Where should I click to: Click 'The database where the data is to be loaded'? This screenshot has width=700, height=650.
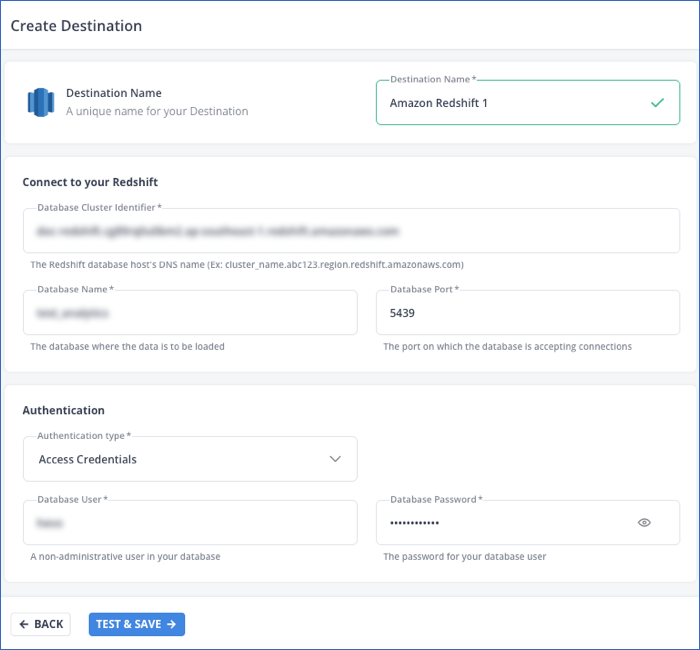(x=127, y=346)
